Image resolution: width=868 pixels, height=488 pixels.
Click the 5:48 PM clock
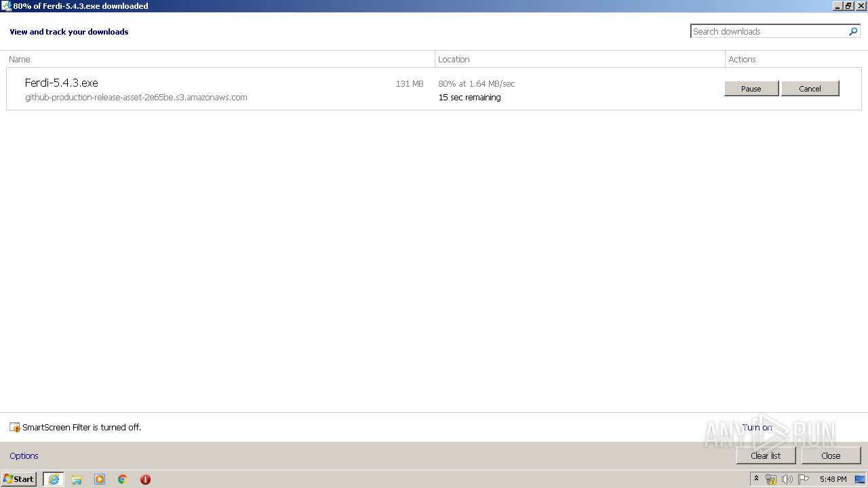coord(833,479)
